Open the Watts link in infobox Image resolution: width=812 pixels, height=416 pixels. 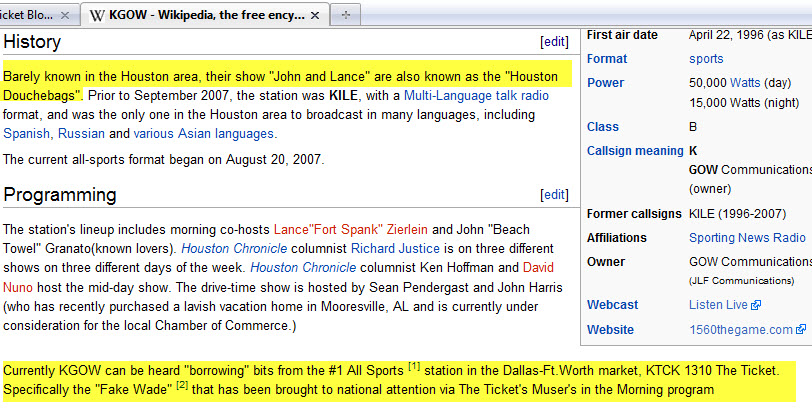click(745, 82)
